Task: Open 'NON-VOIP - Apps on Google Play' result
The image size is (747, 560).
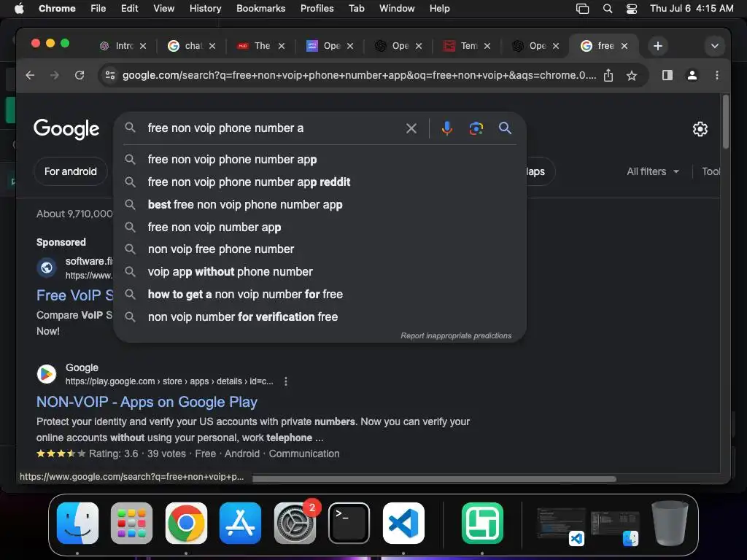Action: (147, 402)
